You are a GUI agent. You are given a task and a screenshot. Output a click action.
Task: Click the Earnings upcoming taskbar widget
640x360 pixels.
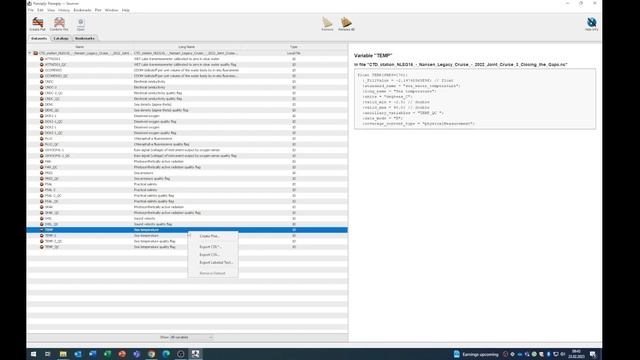[x=476, y=354]
